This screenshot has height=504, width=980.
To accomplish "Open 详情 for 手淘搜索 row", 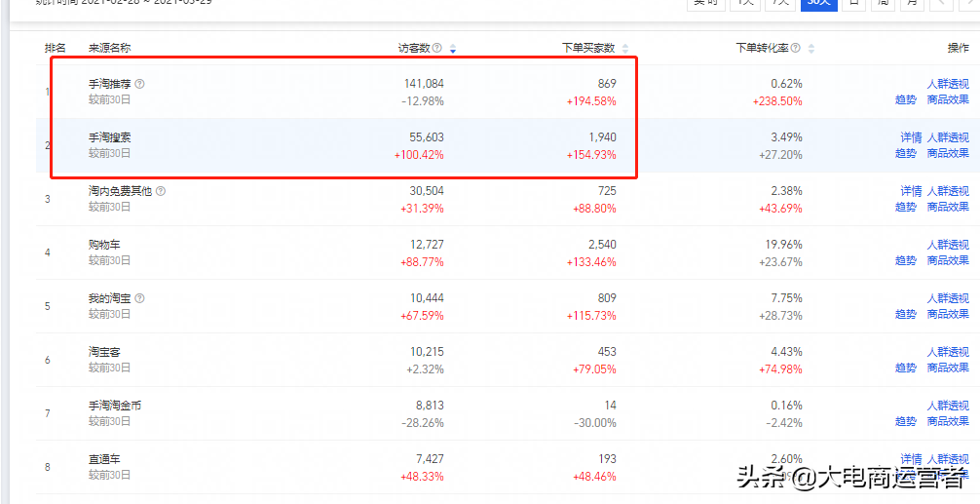I will coord(911,137).
